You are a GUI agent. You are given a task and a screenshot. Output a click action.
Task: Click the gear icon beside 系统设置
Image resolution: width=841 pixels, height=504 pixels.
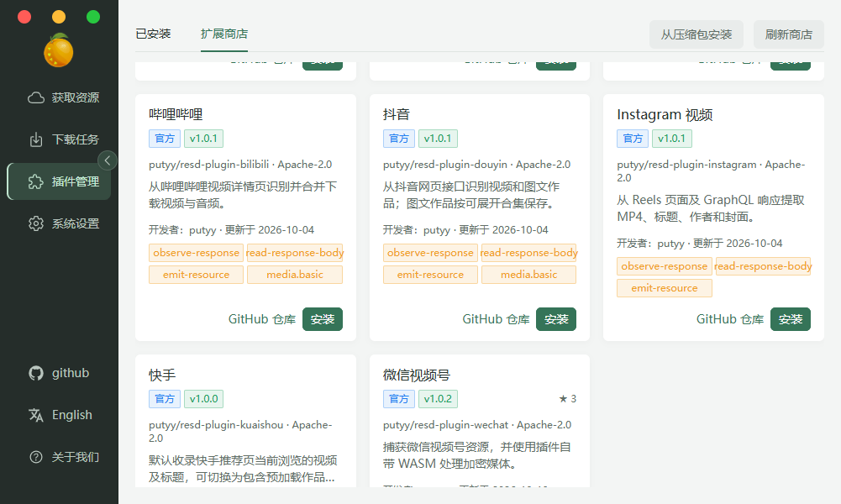(36, 223)
